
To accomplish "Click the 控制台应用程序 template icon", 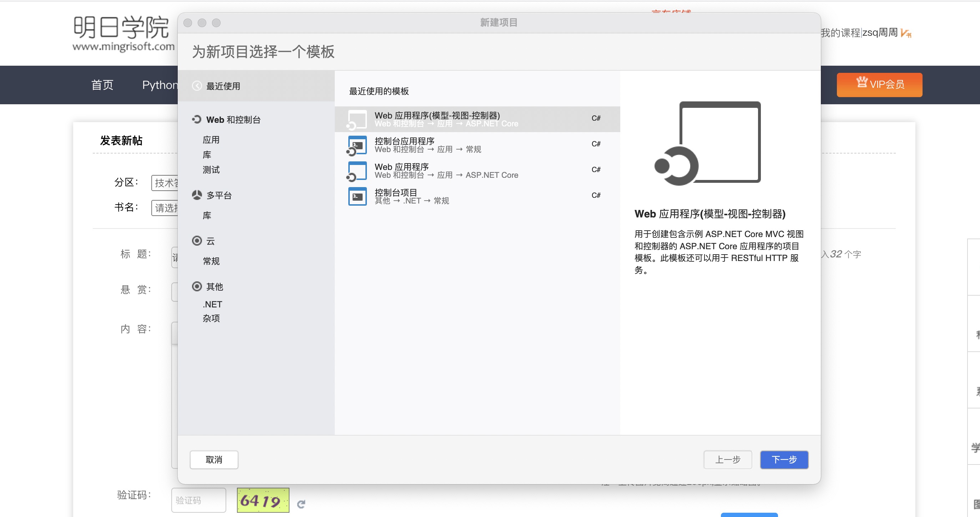I will coord(357,145).
